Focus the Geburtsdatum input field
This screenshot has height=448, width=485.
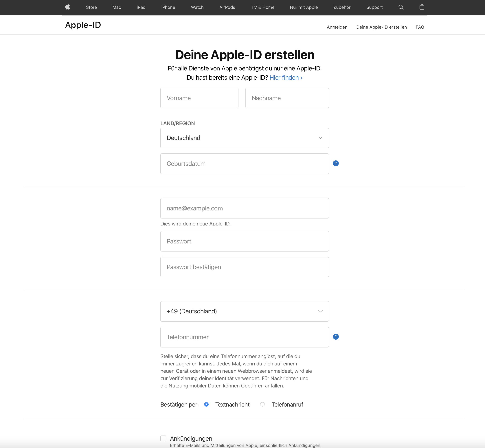pos(245,164)
